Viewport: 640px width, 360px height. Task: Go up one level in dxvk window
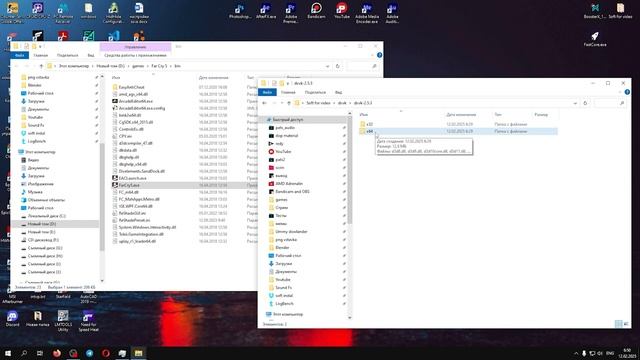(x=289, y=103)
